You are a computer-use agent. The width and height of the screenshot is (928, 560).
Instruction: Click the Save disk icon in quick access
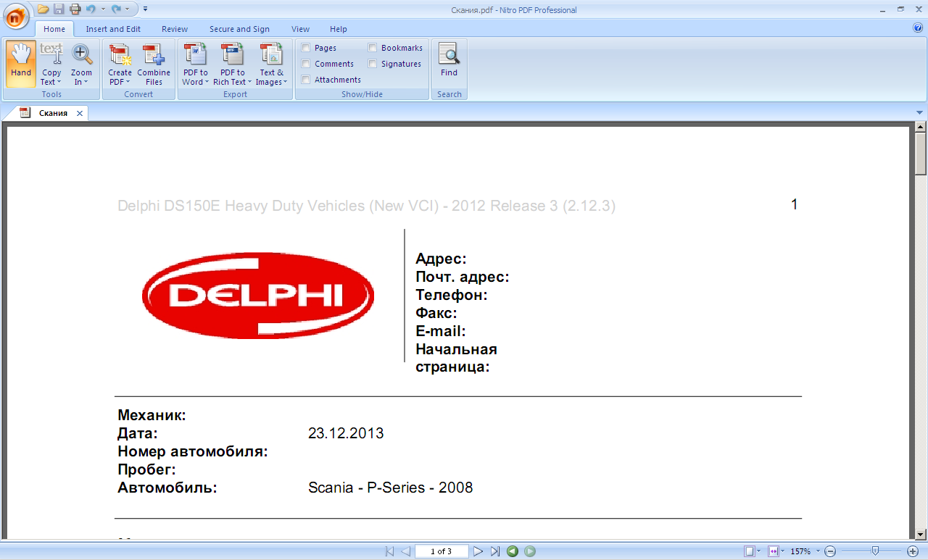point(59,9)
